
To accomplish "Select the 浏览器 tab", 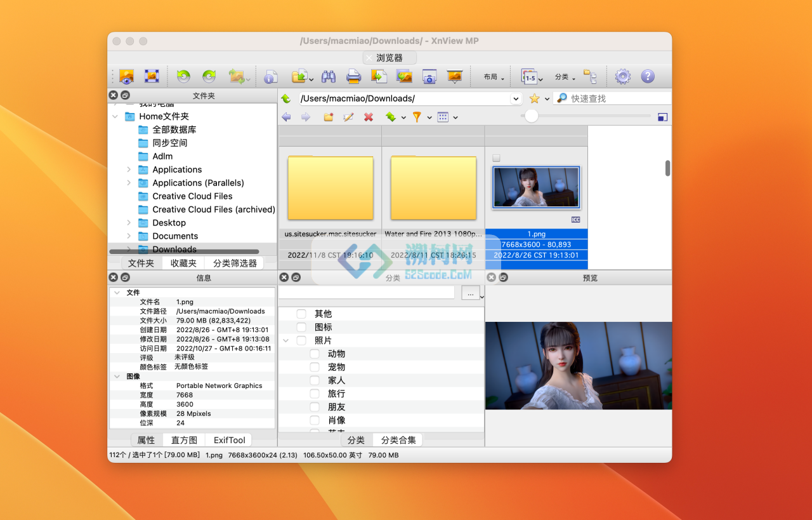I will (390, 58).
